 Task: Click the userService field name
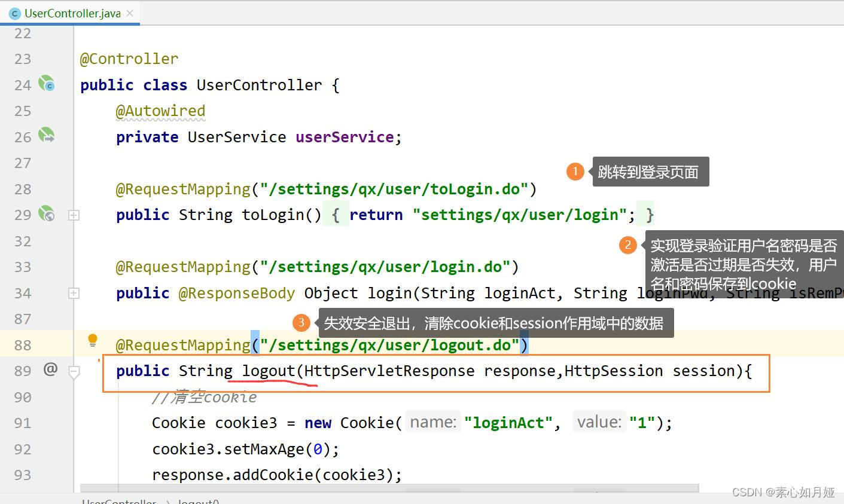(x=345, y=137)
